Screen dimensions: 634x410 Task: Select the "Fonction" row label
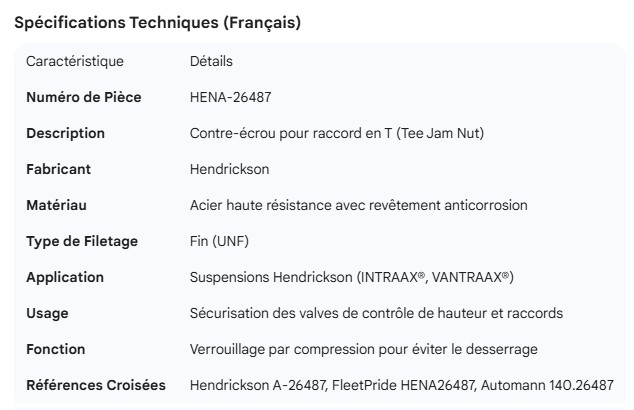[55, 349]
